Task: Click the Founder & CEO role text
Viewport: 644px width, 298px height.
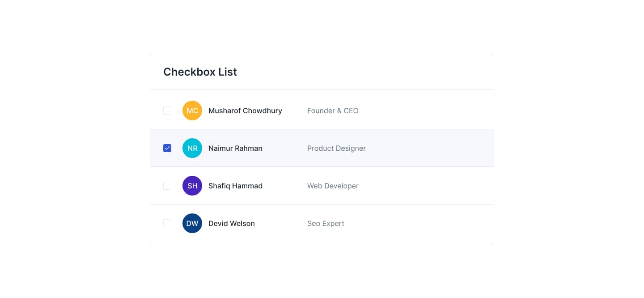Action: pos(333,111)
